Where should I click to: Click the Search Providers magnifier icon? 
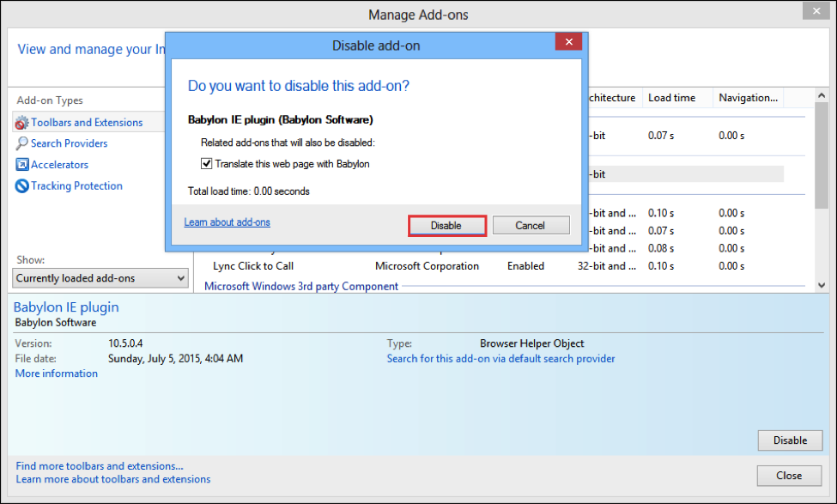[x=21, y=143]
